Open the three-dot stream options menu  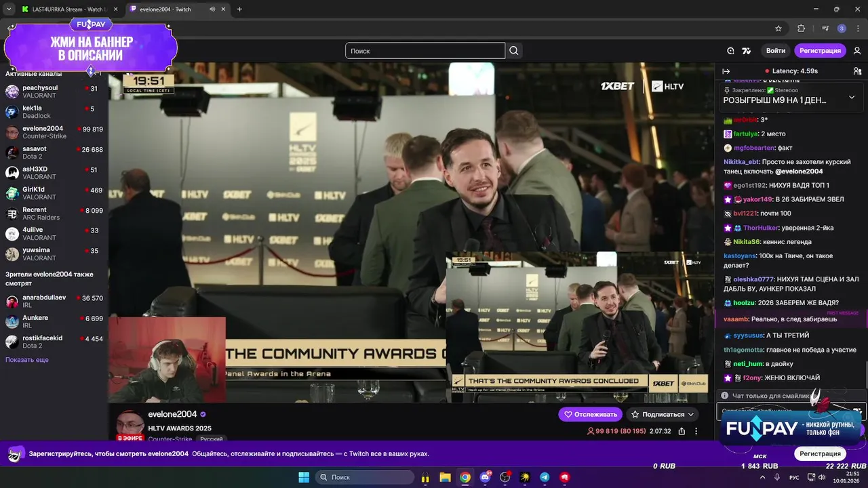pyautogui.click(x=696, y=431)
